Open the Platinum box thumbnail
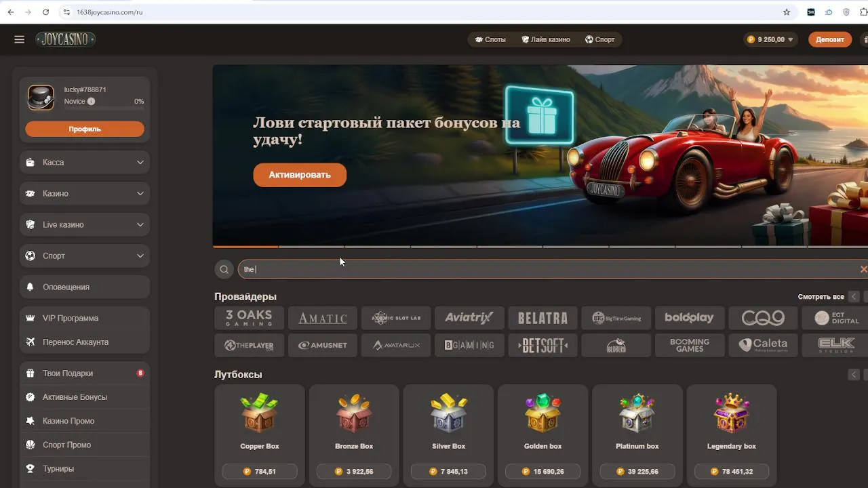This screenshot has height=488, width=868. click(x=637, y=413)
